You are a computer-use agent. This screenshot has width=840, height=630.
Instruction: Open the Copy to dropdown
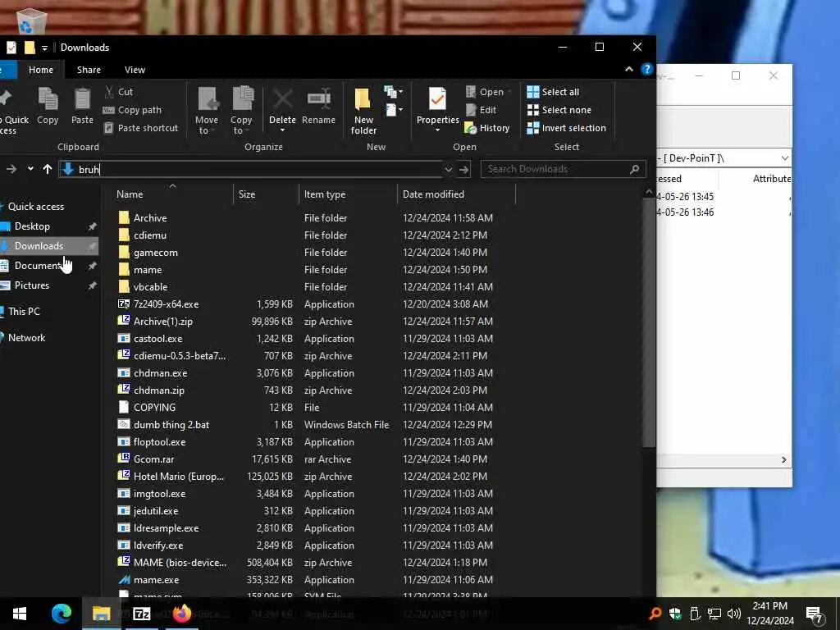pos(242,111)
